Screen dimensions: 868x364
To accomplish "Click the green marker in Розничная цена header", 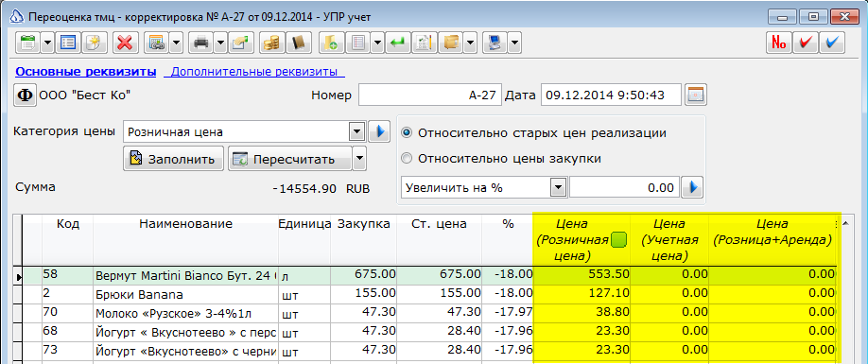I will click(619, 240).
